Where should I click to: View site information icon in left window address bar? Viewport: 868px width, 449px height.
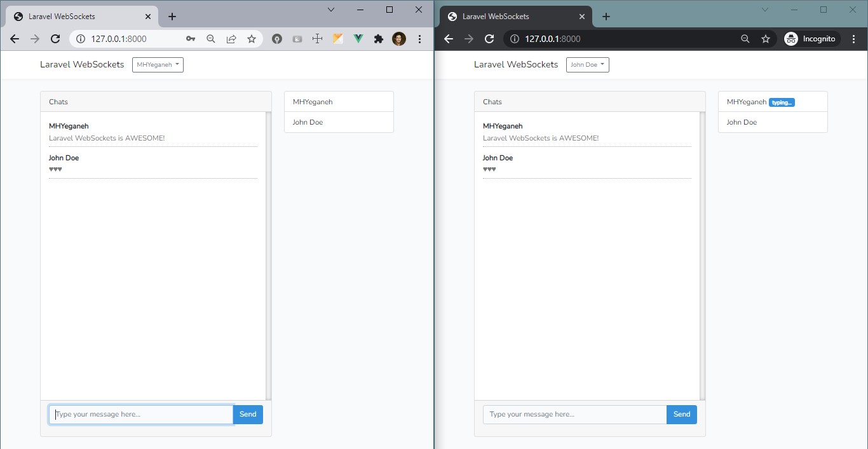coord(81,39)
